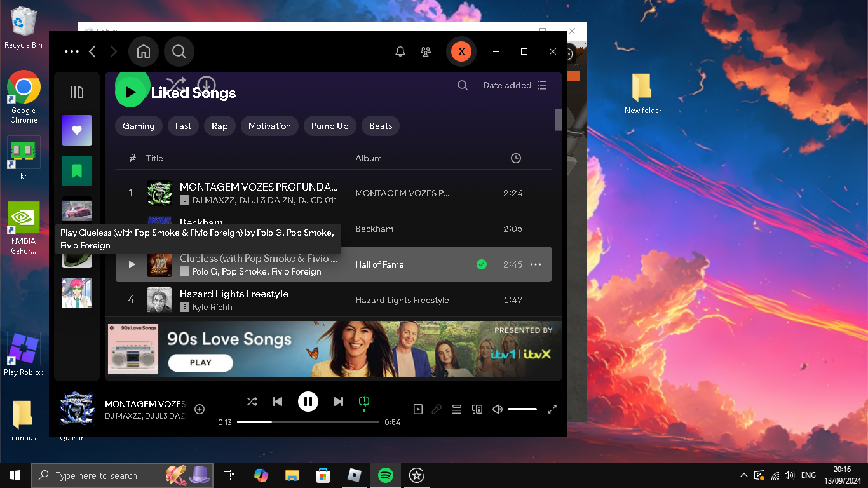This screenshot has height=488, width=868.
Task: Open File Explorer from the taskbar
Action: (292, 475)
